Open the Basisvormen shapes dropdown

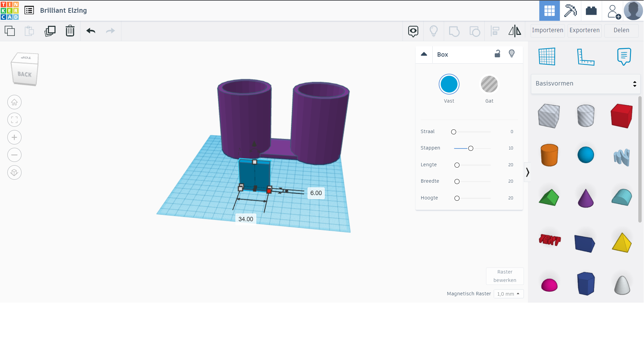coord(586,84)
